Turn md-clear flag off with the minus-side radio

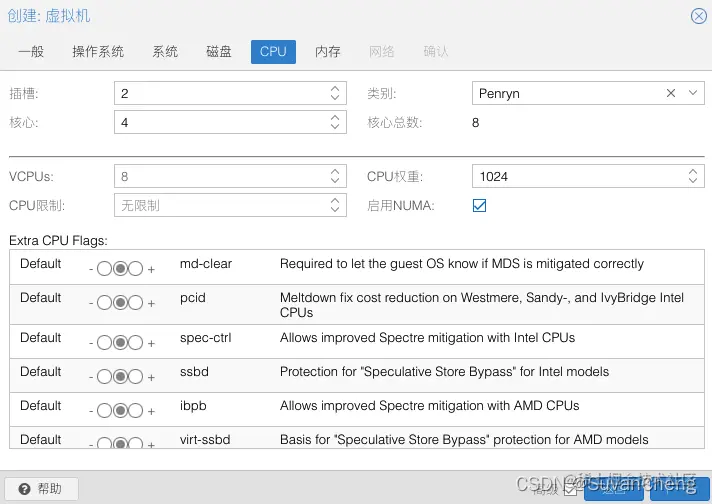coord(104,269)
